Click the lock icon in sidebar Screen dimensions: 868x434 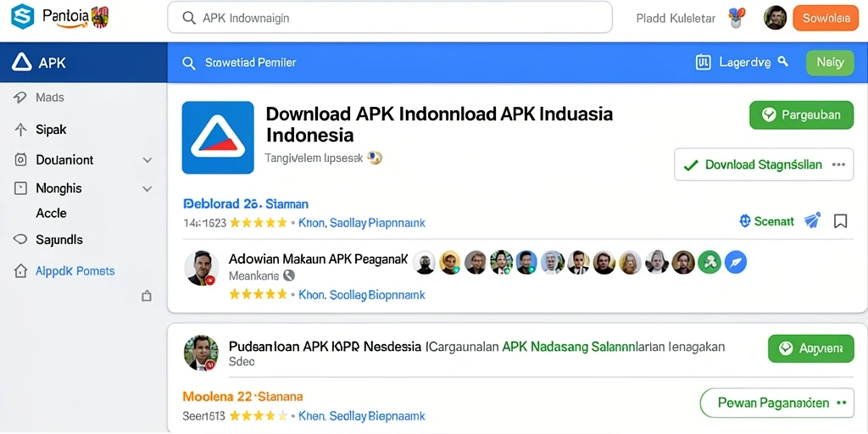[x=147, y=296]
